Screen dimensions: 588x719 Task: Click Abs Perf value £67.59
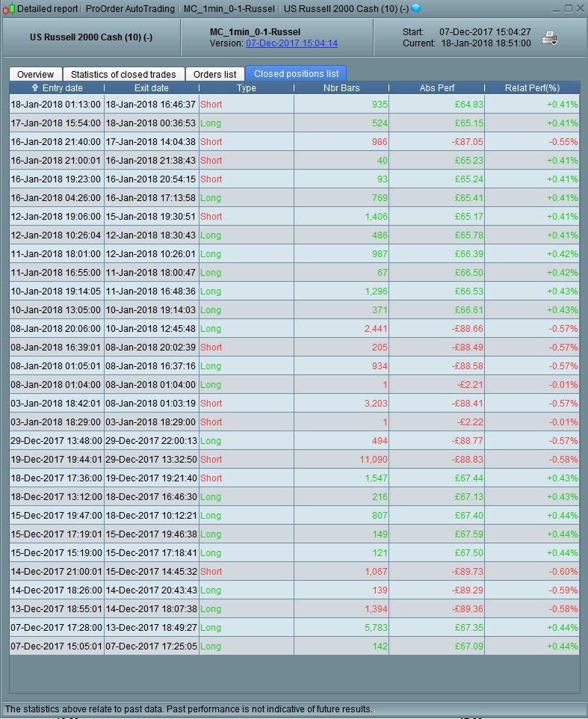468,534
